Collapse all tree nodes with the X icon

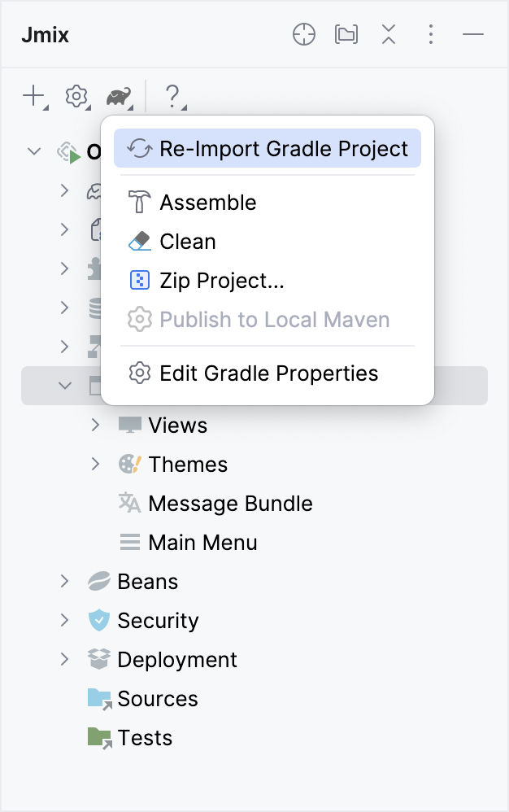pyautogui.click(x=388, y=35)
